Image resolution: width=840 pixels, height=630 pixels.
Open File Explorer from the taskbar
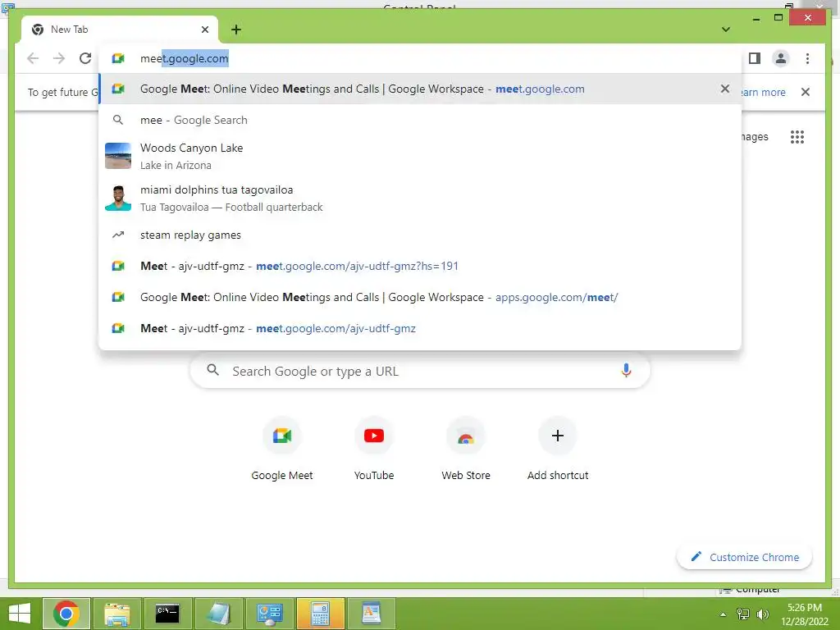pos(116,614)
